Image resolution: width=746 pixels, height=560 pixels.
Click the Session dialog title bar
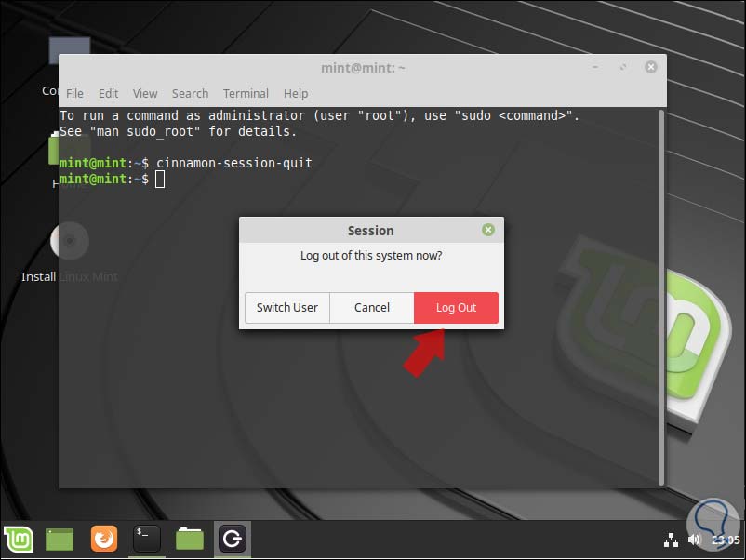click(x=371, y=231)
